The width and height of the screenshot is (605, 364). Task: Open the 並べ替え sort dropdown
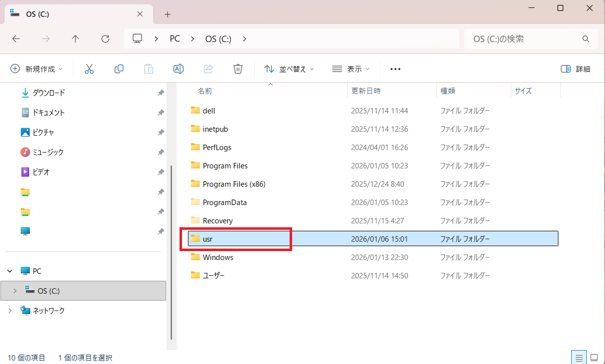pyautogui.click(x=290, y=69)
